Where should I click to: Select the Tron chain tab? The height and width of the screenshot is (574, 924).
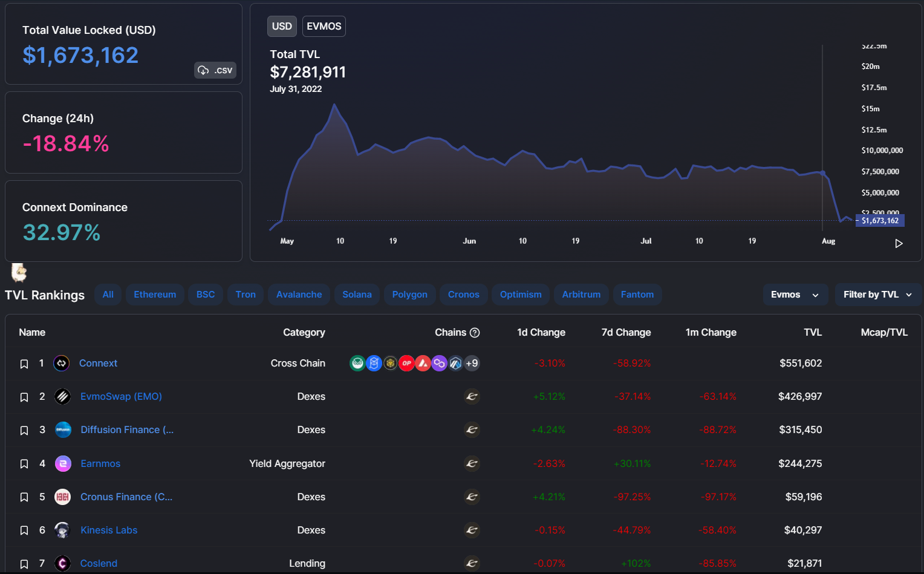point(246,295)
